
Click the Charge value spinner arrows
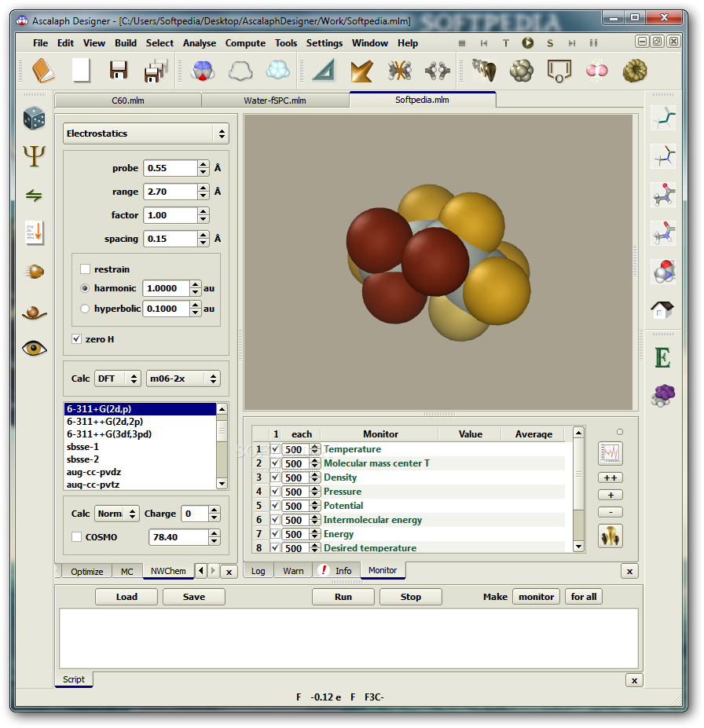point(214,514)
